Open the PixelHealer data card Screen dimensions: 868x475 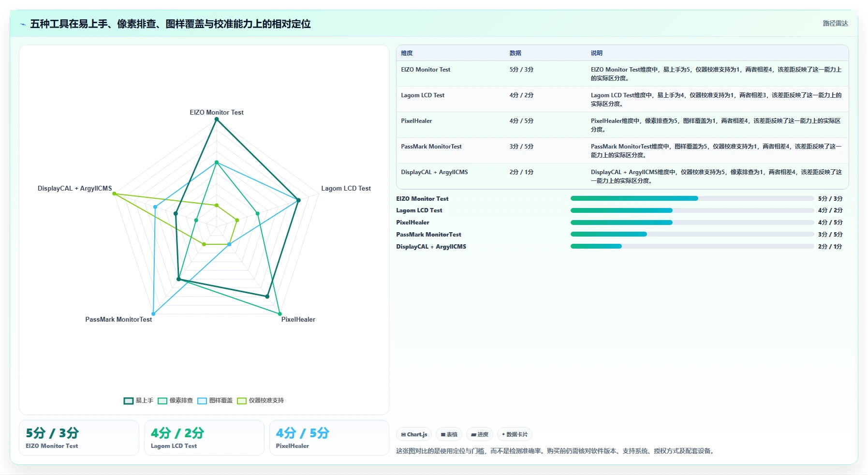329,438
